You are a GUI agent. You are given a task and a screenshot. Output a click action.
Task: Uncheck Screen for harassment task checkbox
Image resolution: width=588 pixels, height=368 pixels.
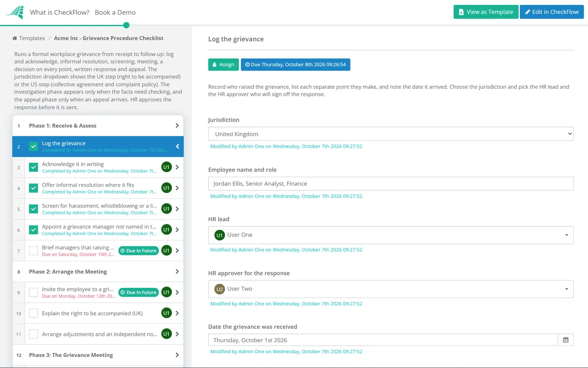tap(34, 209)
